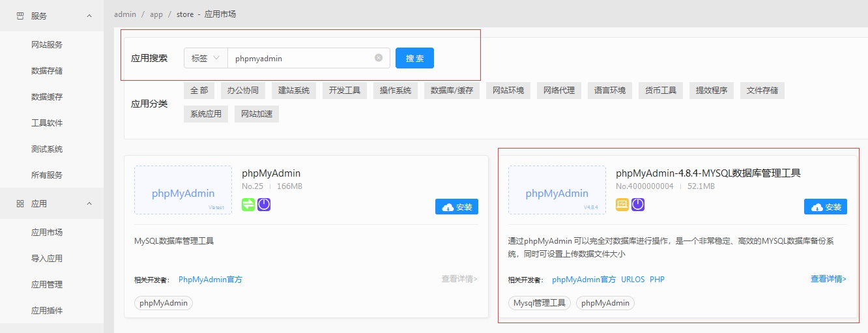Select the 开发工具 category filter
This screenshot has height=333, width=868.
click(345, 91)
